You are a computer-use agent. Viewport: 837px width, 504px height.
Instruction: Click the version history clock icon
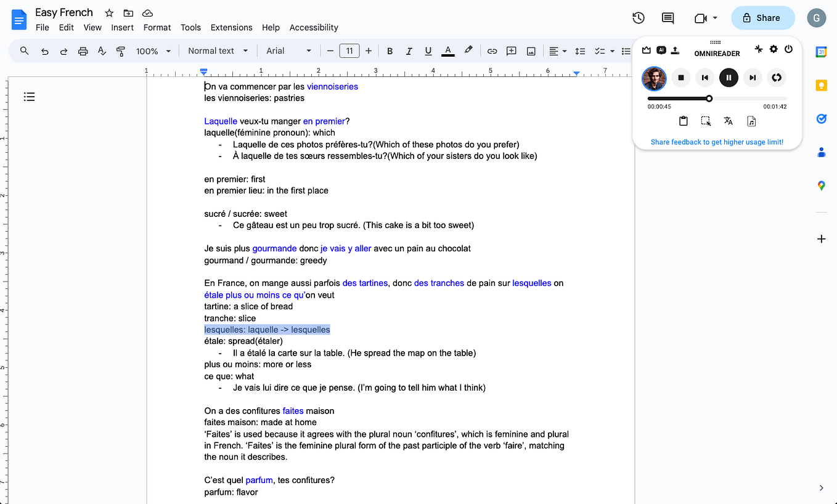tap(639, 18)
